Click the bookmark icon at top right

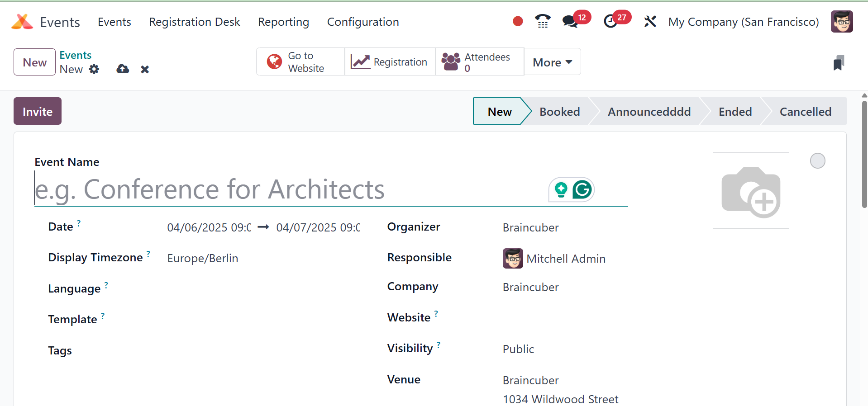pyautogui.click(x=839, y=63)
